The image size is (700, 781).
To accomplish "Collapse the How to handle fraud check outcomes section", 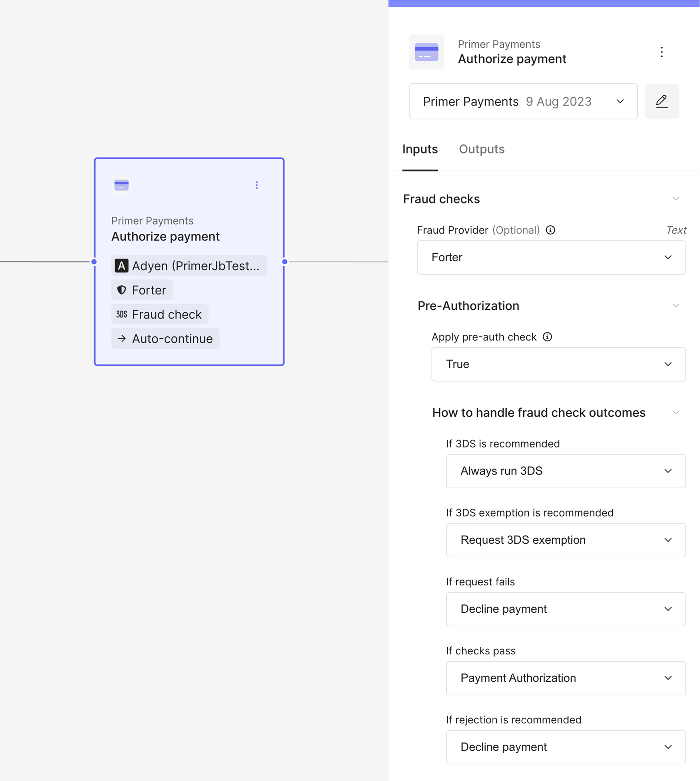I will click(676, 412).
